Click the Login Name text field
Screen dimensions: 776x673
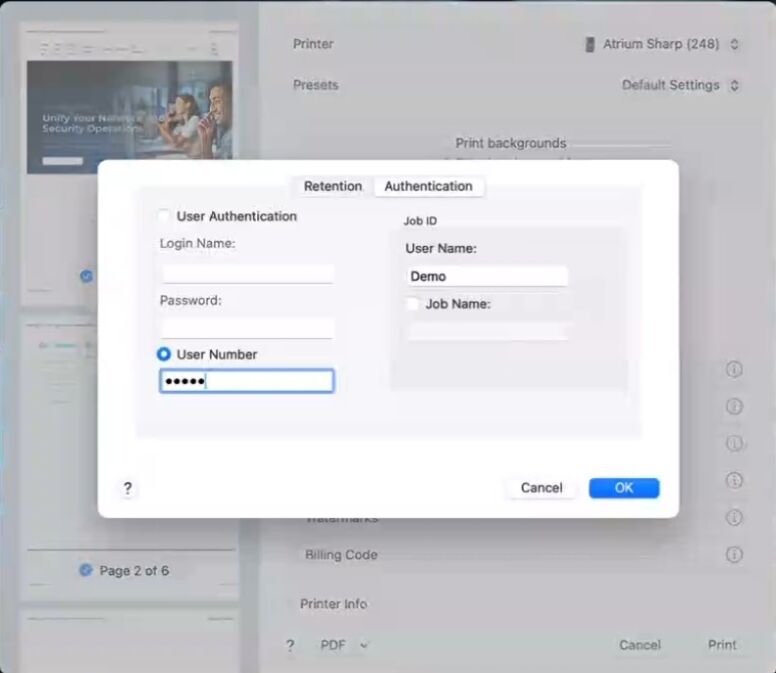[x=247, y=273]
